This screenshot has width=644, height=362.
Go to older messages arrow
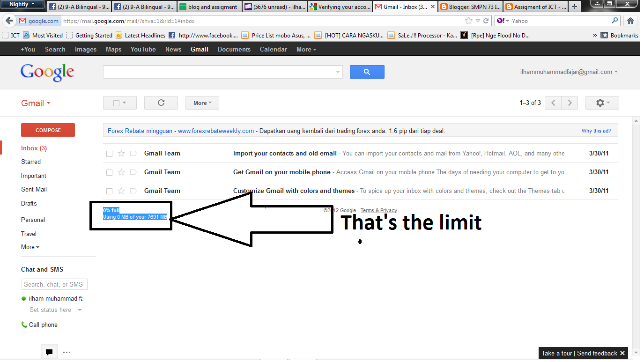point(570,103)
